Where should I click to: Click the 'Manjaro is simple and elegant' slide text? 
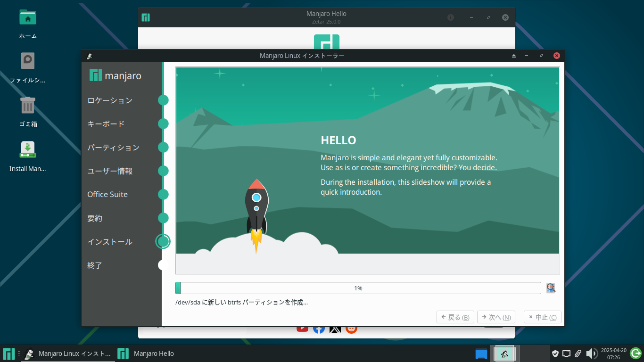[409, 163]
